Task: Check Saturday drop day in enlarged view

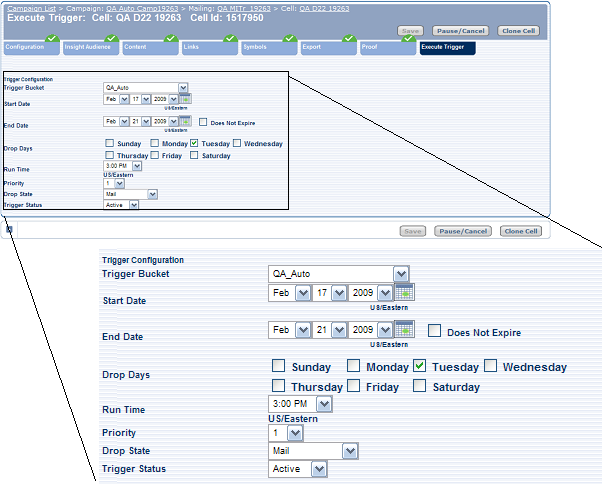Action: 421,386
